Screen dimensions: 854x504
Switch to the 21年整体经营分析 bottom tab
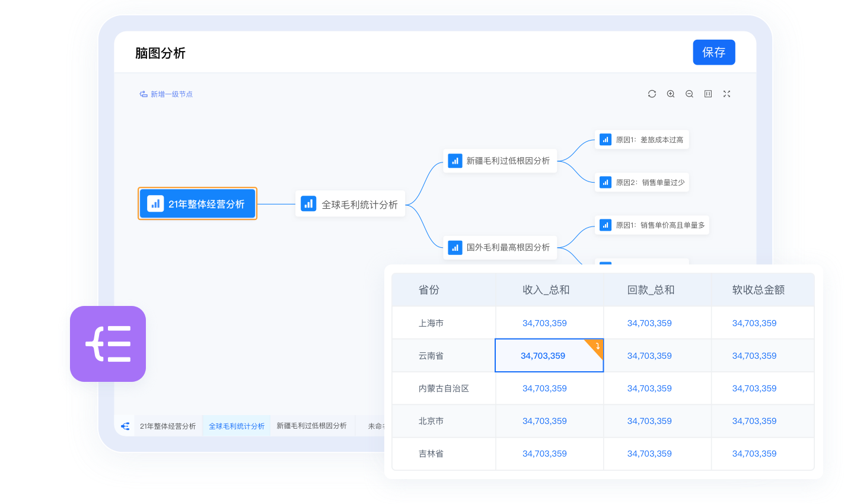click(x=168, y=426)
